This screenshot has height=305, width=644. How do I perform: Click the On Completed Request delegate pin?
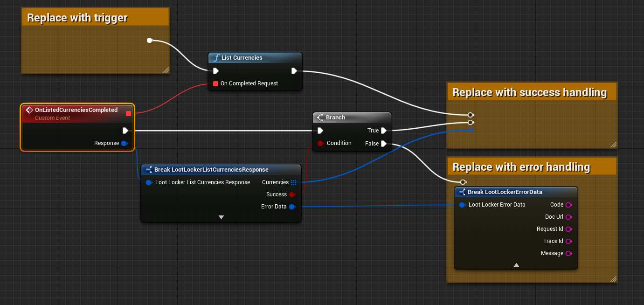pos(215,83)
